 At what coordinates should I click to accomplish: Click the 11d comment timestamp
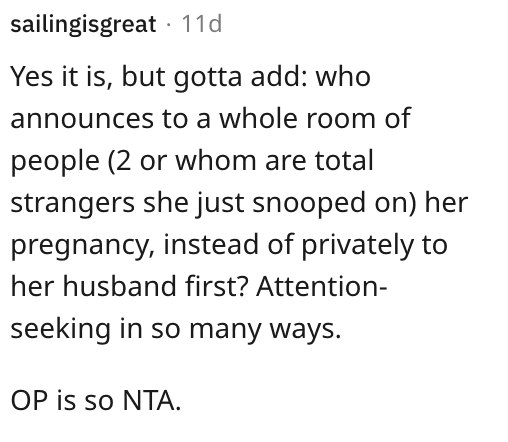point(201,24)
